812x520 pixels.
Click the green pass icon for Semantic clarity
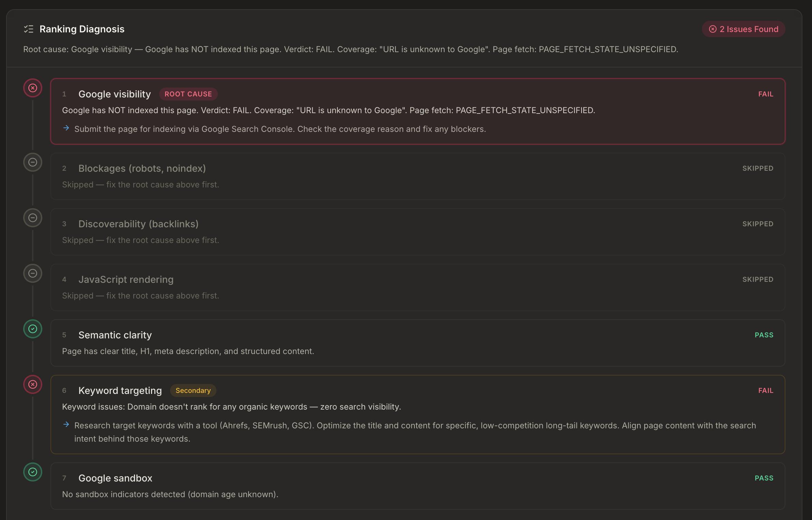pos(33,329)
